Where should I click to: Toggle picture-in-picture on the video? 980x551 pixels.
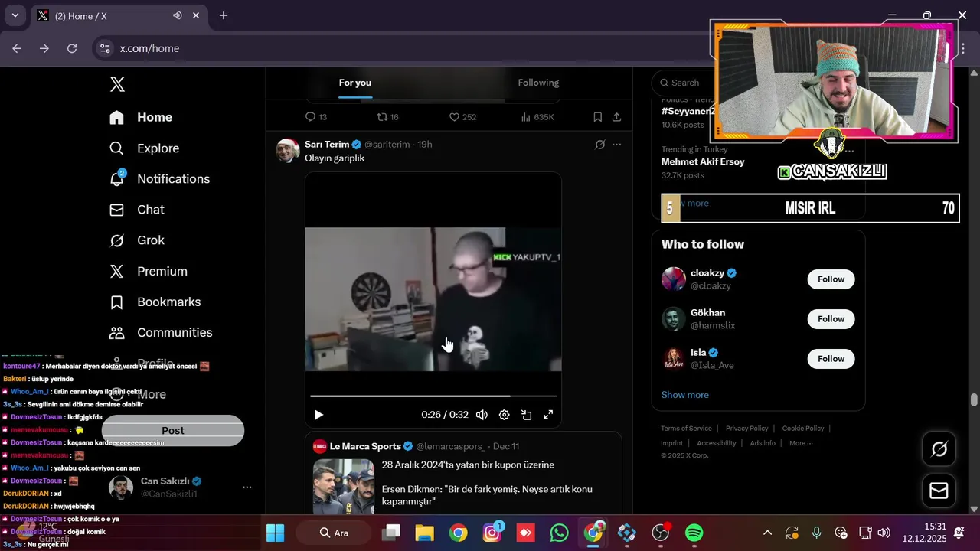click(x=526, y=415)
